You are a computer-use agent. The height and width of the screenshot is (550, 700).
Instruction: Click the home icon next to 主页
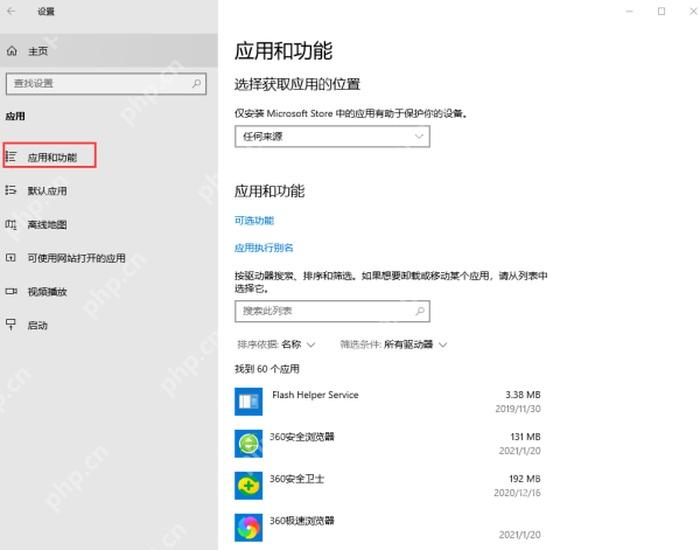[12, 51]
